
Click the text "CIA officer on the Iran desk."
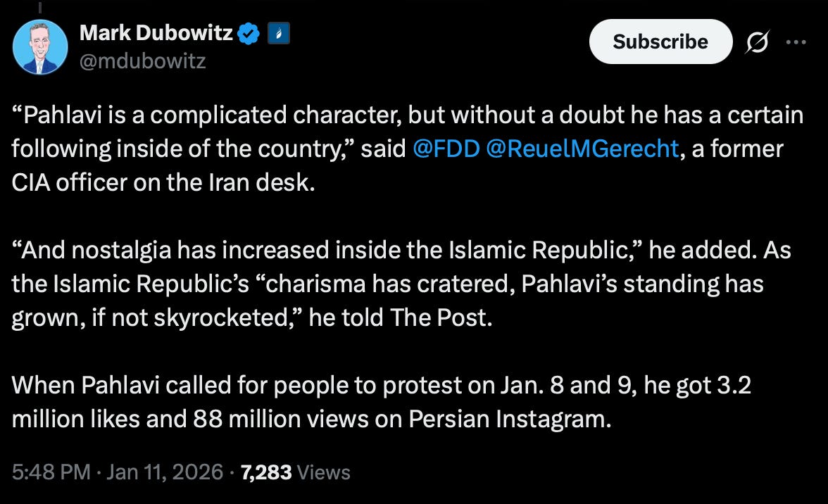pyautogui.click(x=163, y=182)
